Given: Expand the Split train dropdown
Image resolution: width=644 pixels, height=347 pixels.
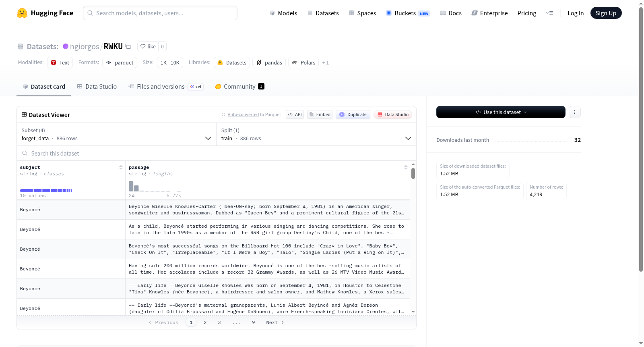Looking at the screenshot, I should click(x=316, y=134).
